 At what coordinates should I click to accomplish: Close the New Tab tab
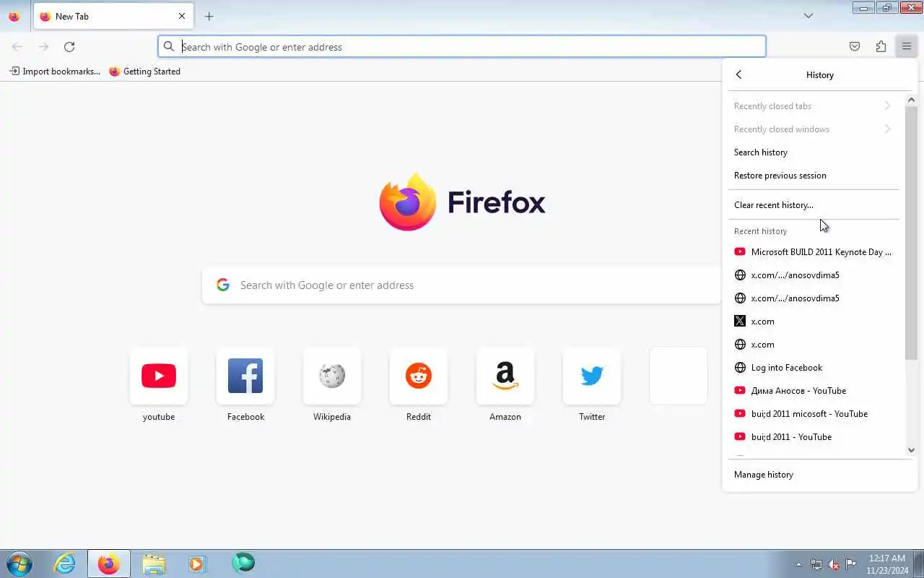pos(182,16)
